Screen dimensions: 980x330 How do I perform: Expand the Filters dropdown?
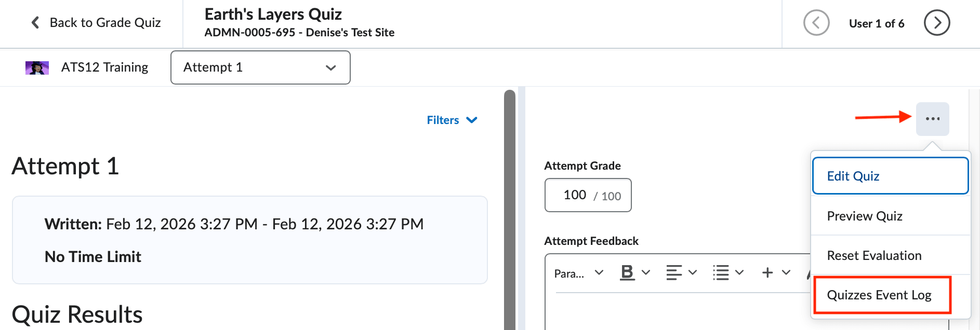(x=452, y=120)
